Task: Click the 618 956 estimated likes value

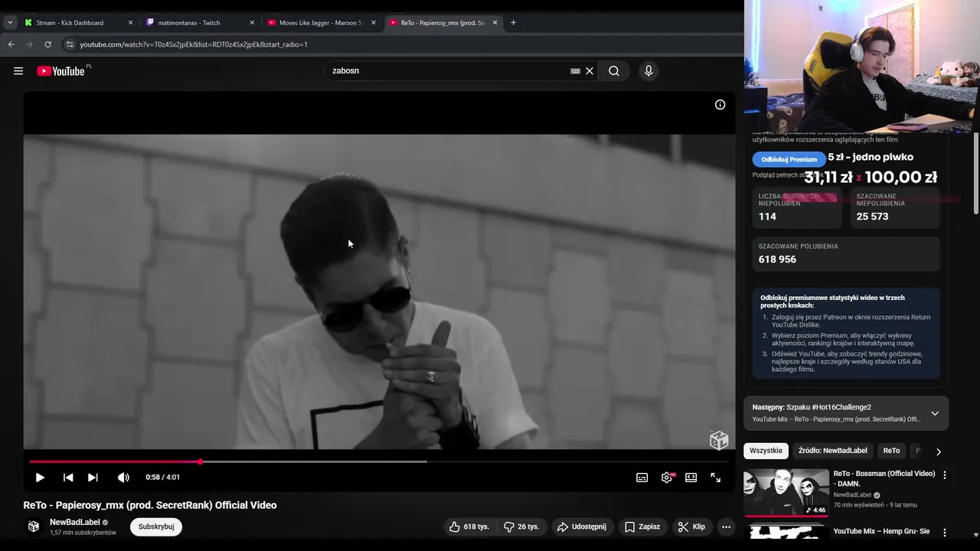Action: (x=777, y=259)
